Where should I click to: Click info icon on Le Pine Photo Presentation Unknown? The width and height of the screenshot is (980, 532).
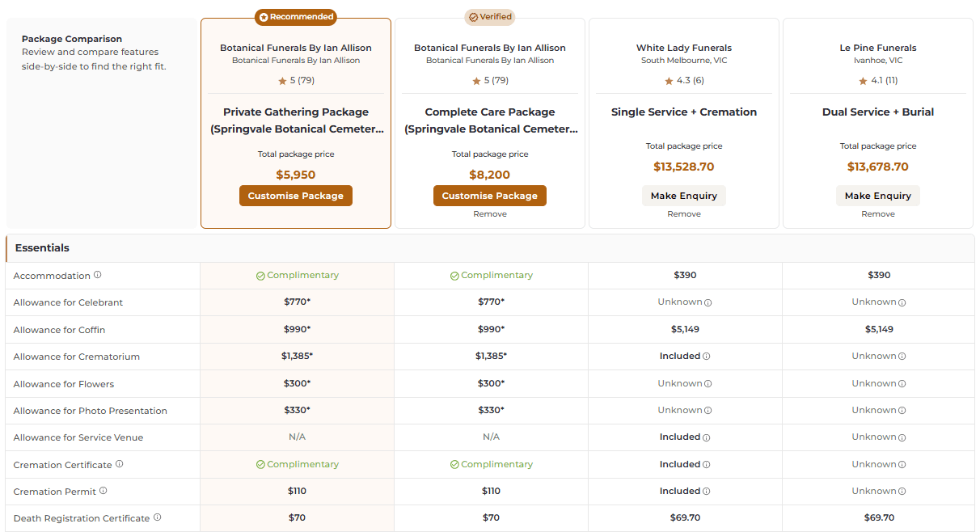[x=902, y=411]
